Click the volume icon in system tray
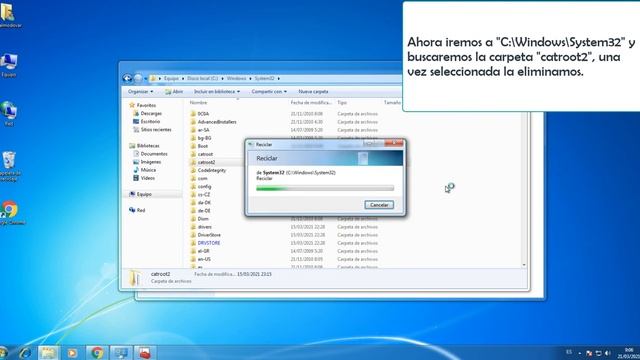 (608, 353)
